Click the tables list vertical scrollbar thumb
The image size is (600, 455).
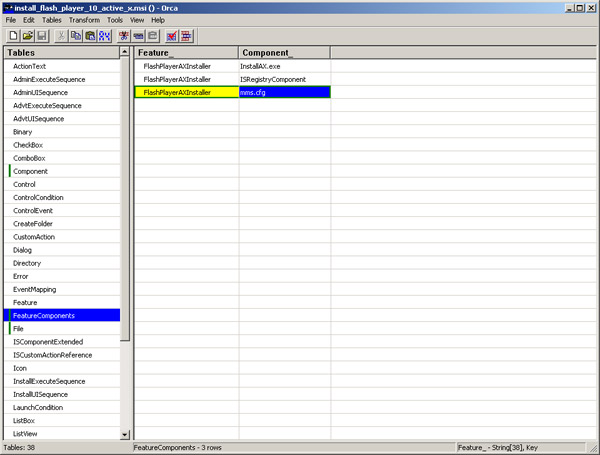pyautogui.click(x=125, y=198)
